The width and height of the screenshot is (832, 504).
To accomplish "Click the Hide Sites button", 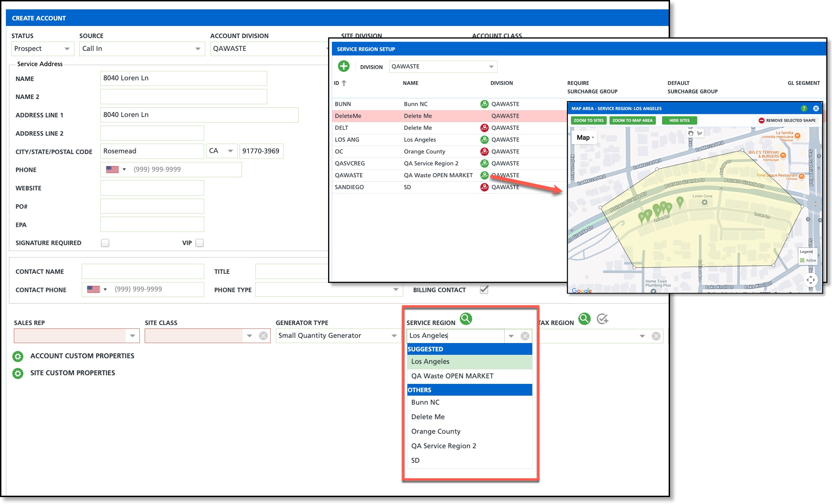I will 679,120.
